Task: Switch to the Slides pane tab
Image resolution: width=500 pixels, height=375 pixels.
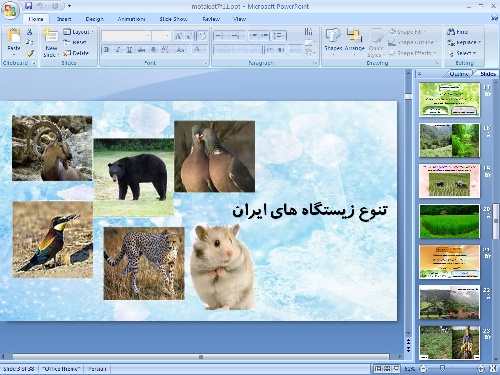Action: pos(487,74)
